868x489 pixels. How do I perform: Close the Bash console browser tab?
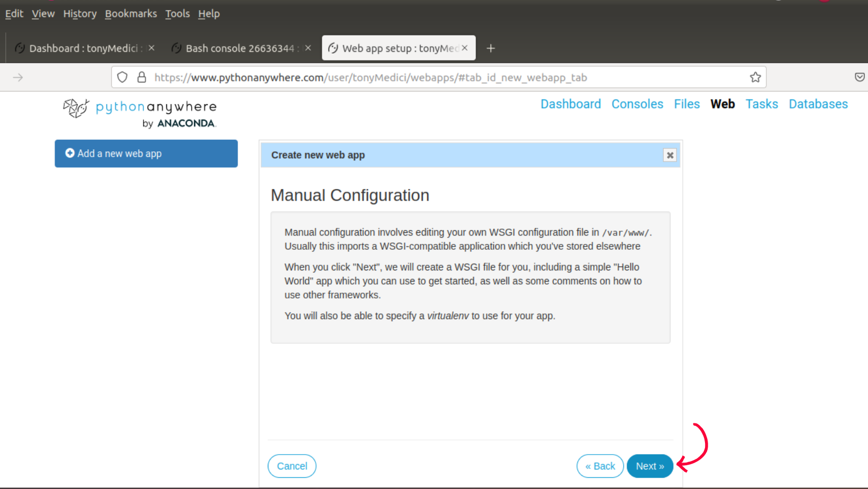point(308,48)
